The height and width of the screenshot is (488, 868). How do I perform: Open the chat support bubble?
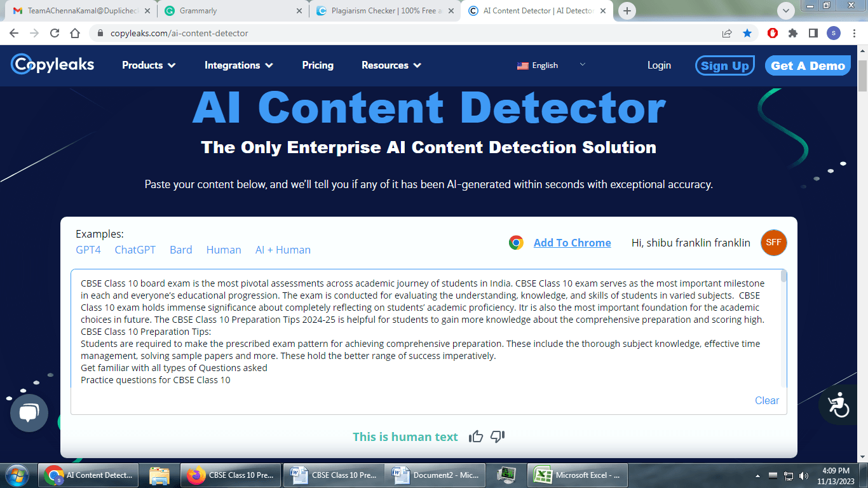[x=29, y=413]
